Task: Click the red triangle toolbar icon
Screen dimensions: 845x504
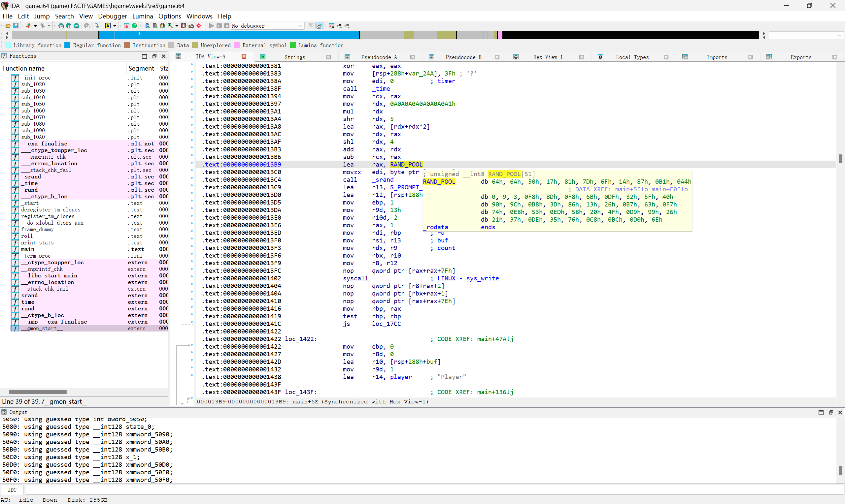Action: 127,26
